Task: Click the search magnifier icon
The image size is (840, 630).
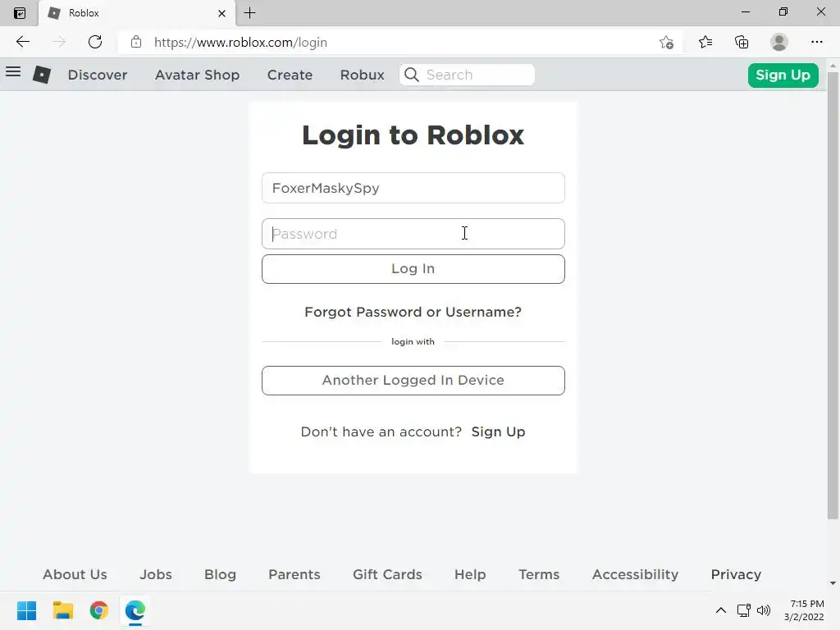Action: 412,75
